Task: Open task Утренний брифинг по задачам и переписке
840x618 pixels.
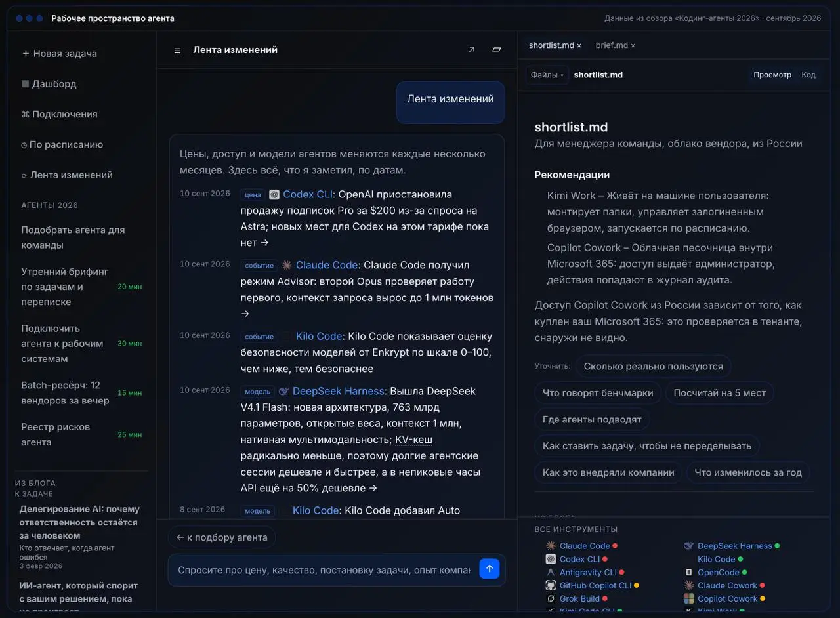Action: 81,287
